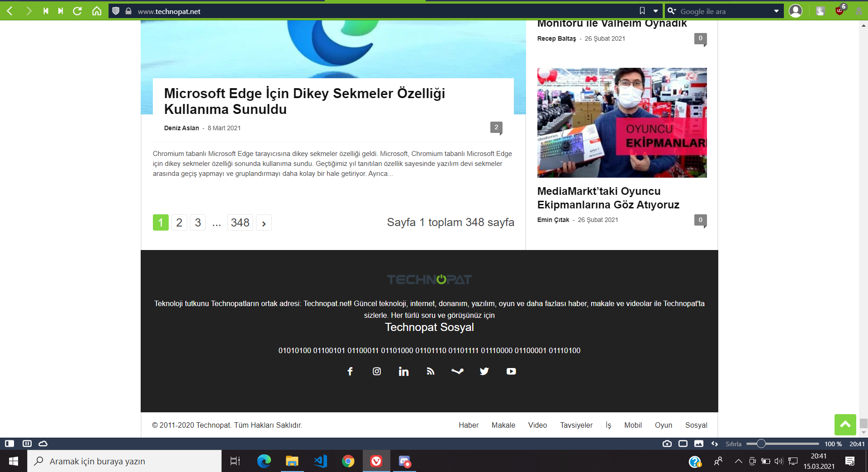Click the green scroll-to-top button
This screenshot has height=472, width=868.
pos(845,425)
